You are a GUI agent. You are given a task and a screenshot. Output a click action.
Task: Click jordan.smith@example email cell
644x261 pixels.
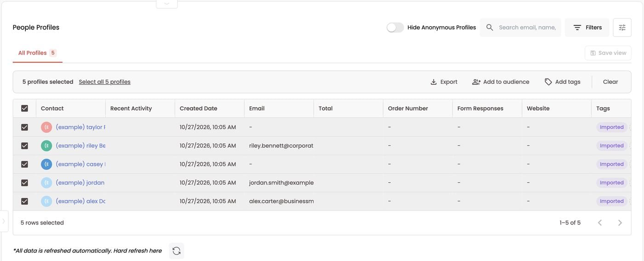pos(282,182)
